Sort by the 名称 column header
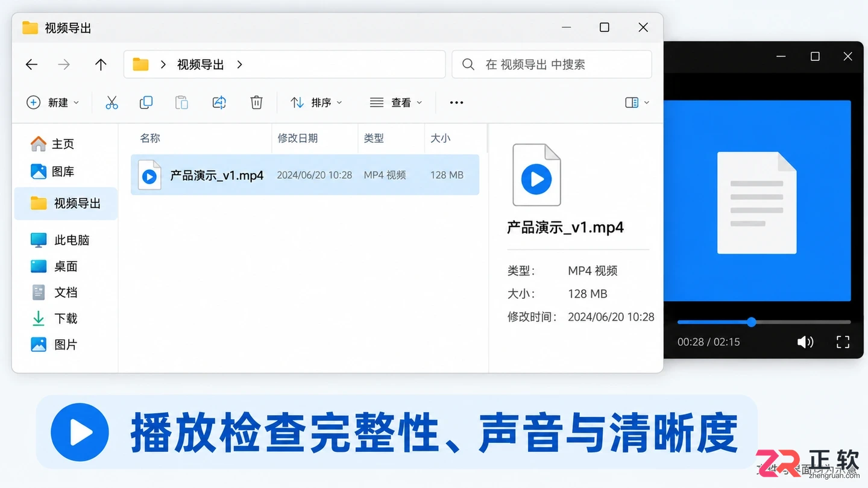The height and width of the screenshot is (488, 868). pyautogui.click(x=150, y=138)
